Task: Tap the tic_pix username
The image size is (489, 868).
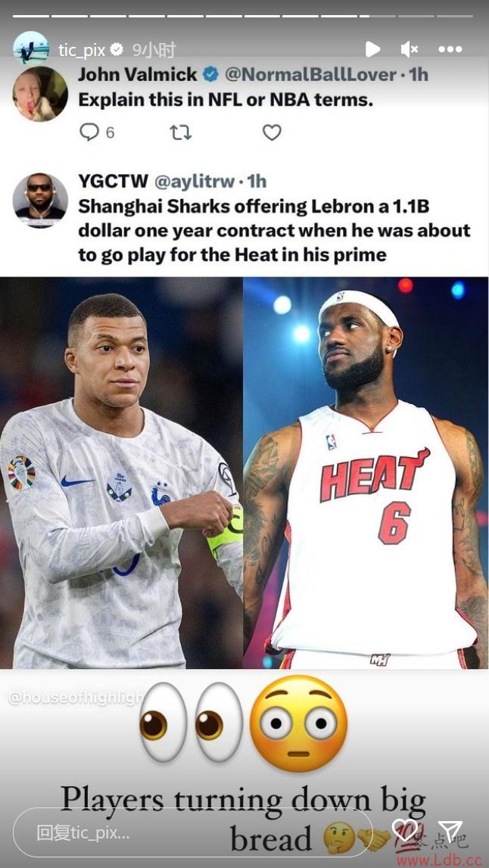Action: tap(82, 51)
